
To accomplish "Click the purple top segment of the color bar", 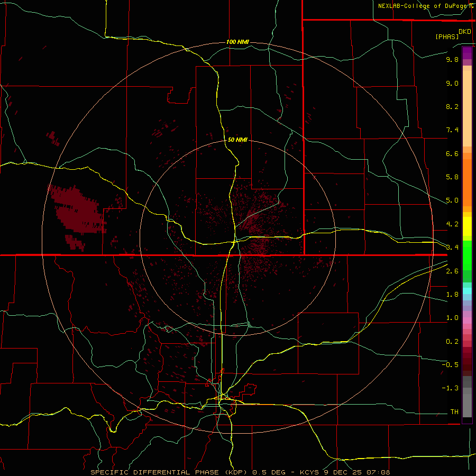I will 467,53.
